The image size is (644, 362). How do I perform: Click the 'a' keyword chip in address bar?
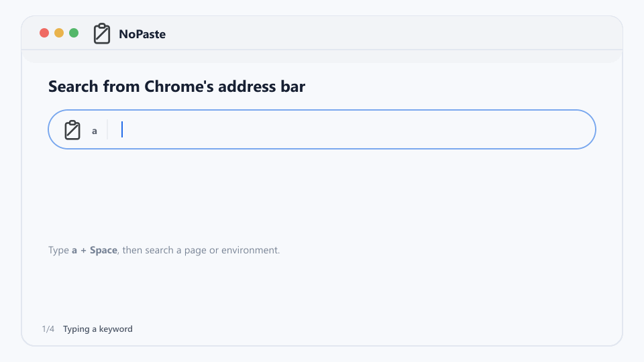click(x=95, y=131)
